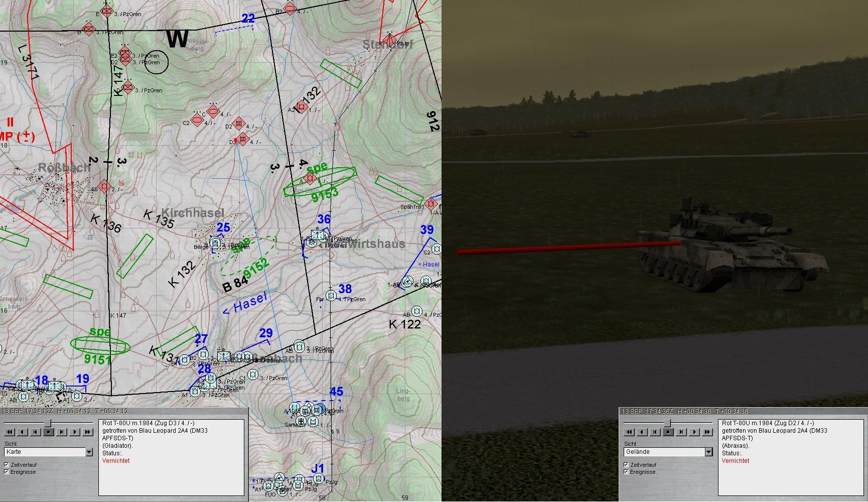868x502 pixels.
Task: Click play backward in the Gelände panel
Action: [642, 432]
